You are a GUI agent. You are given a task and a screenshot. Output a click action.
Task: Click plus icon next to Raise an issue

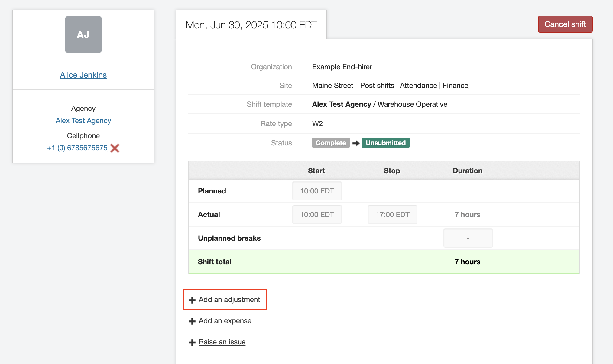tap(192, 342)
